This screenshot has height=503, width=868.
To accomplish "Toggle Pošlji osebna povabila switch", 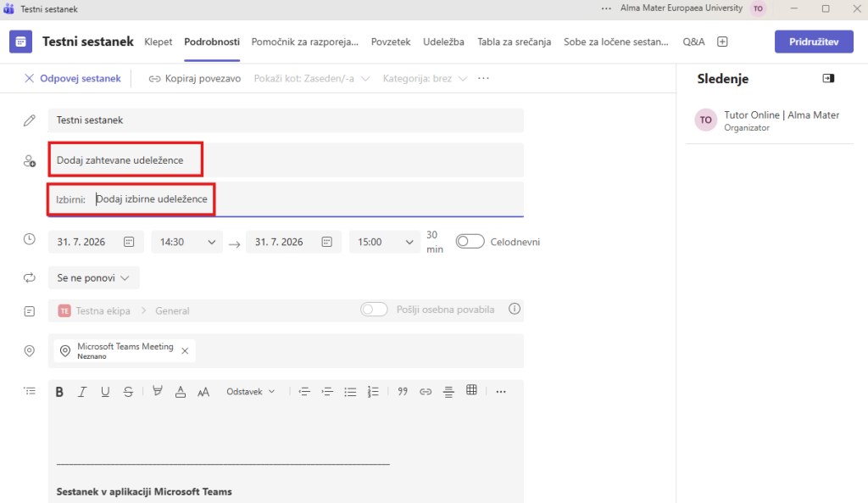I will coord(374,309).
